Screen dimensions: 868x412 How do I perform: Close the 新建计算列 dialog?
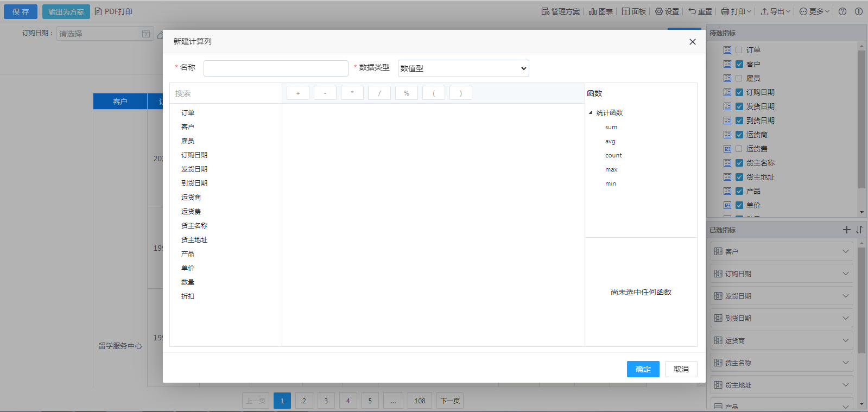692,42
